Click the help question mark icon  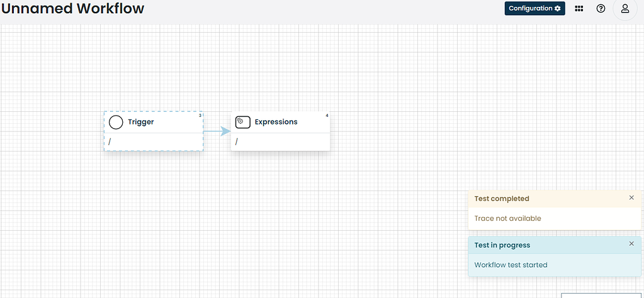[601, 8]
